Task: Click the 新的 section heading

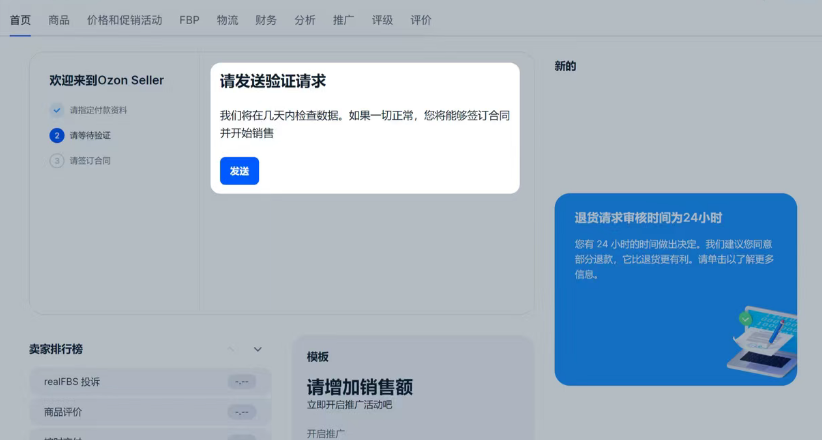Action: (565, 66)
